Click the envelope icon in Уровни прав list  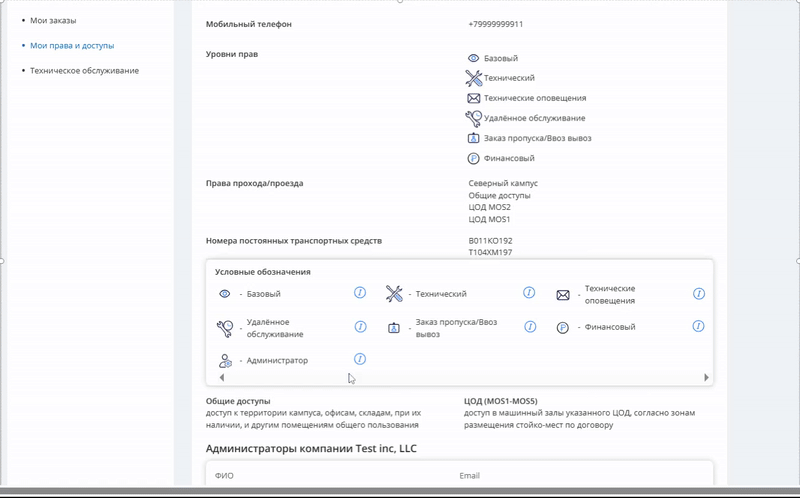tap(474, 98)
